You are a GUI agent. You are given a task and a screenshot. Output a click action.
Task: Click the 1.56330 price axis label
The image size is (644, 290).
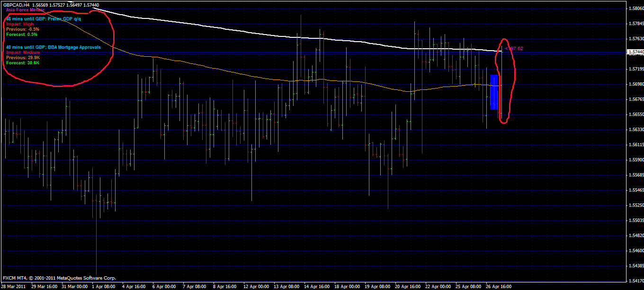coord(635,129)
